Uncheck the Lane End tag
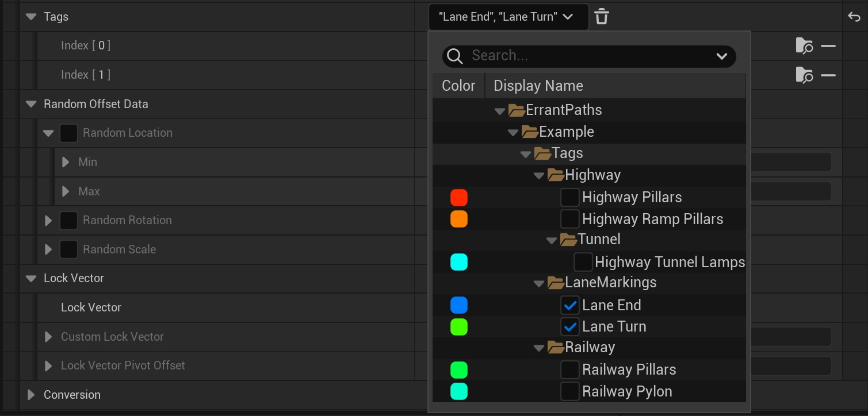Screen dimensions: 868x416 (570, 305)
